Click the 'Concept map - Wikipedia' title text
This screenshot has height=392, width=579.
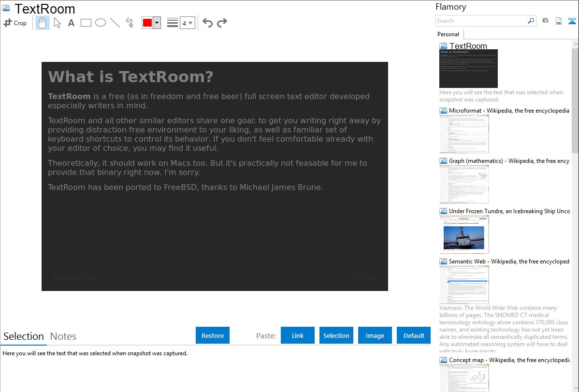pos(509,360)
